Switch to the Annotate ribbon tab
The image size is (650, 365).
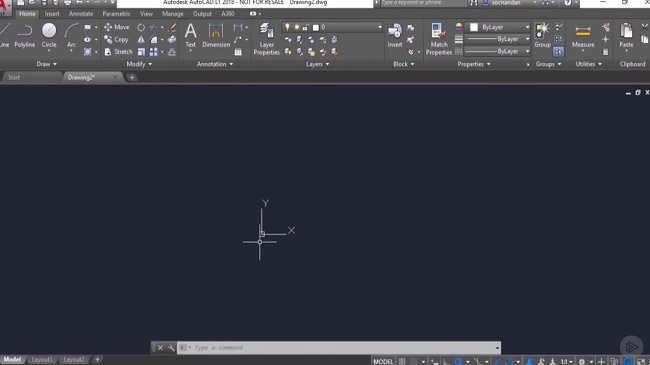point(81,14)
